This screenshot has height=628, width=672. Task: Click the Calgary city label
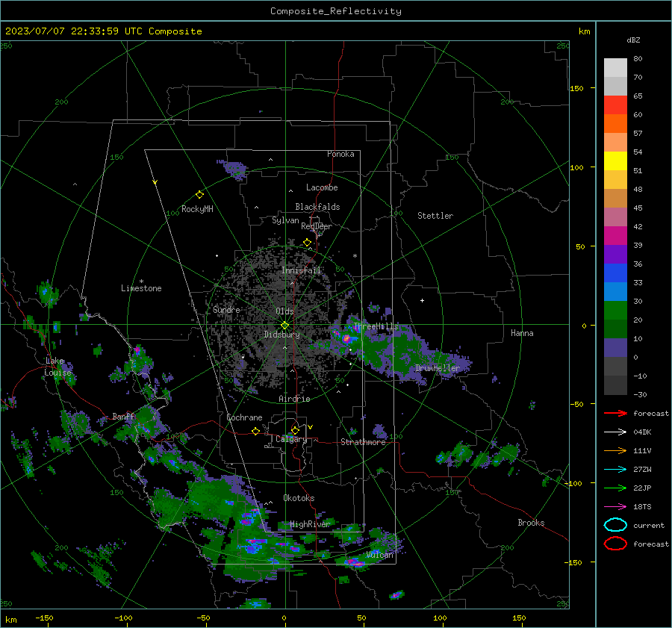291,439
